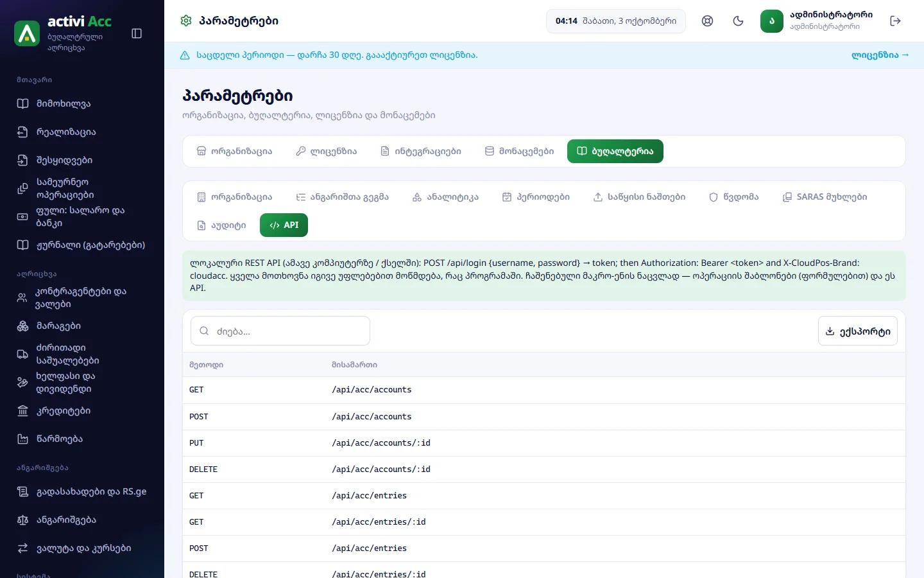
Task: Open the პერიოდები sub-tab
Action: (x=536, y=197)
